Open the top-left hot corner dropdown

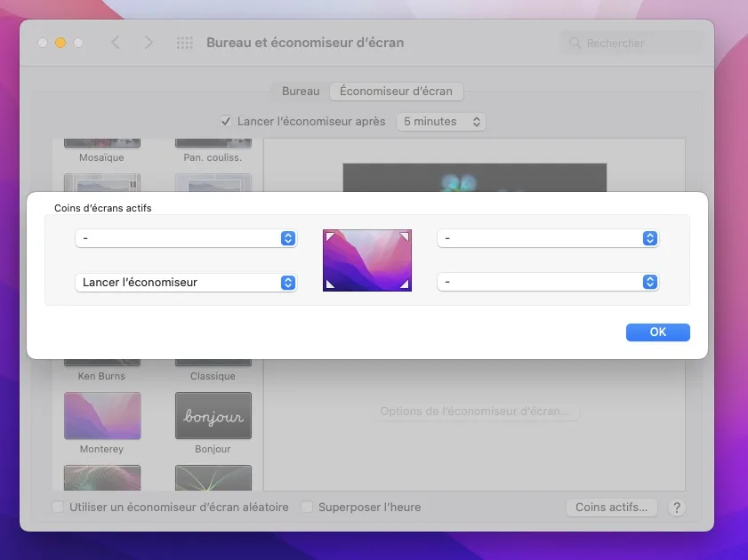pyautogui.click(x=186, y=238)
